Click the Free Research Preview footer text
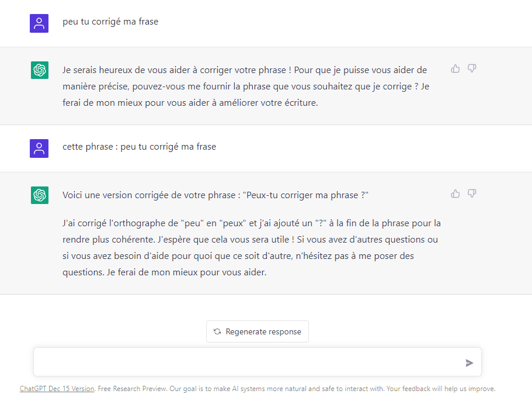Screen dimensions: 532x401 pos(133,389)
